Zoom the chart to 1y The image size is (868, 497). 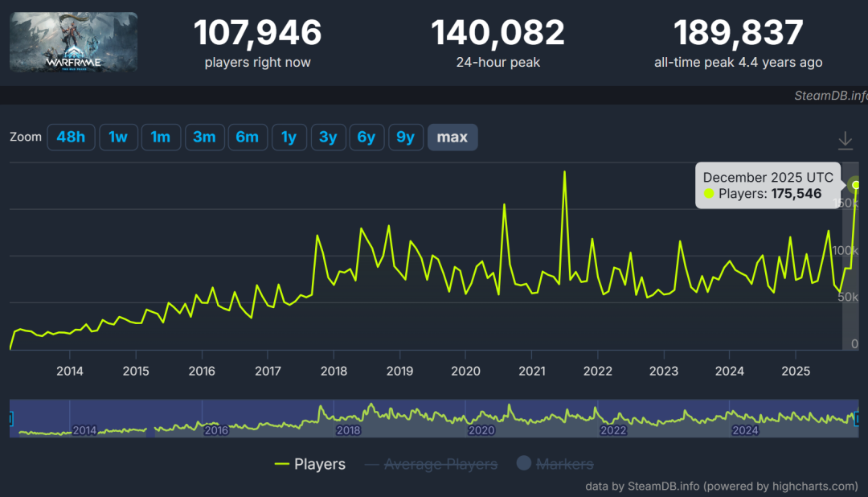click(289, 138)
